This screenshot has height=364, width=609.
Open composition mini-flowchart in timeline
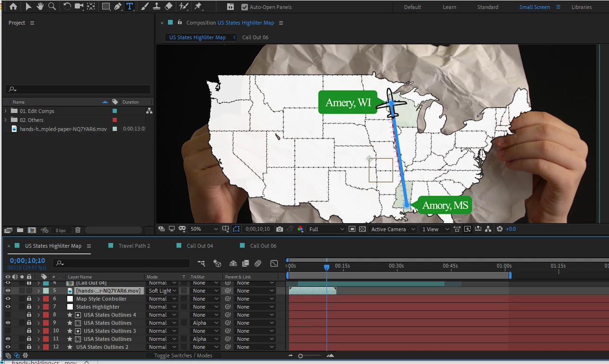pyautogui.click(x=202, y=263)
